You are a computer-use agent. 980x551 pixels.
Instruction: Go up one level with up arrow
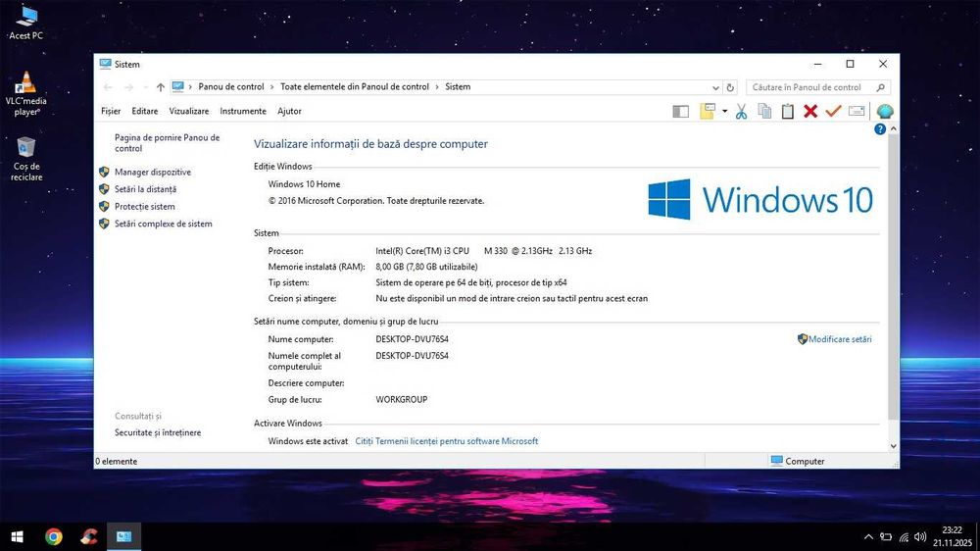coord(161,87)
